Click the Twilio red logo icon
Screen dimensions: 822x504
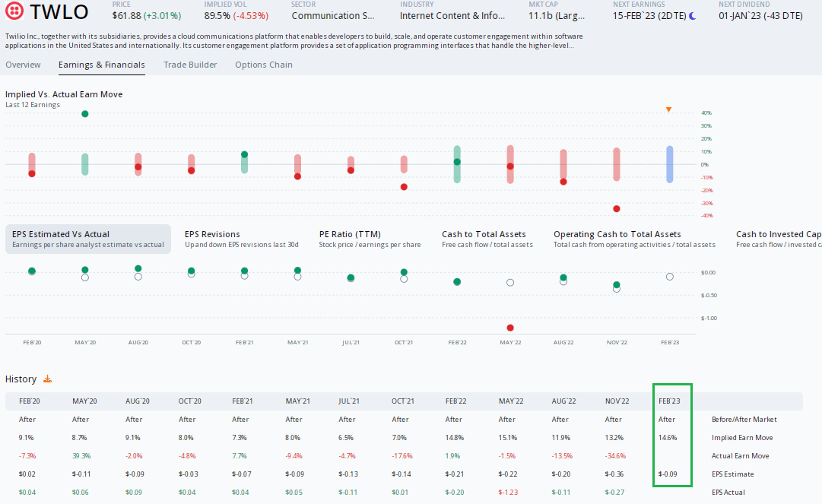point(14,11)
